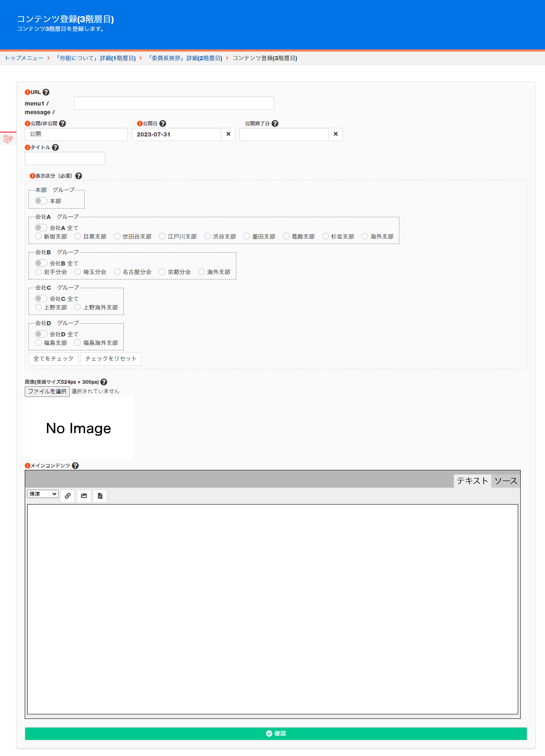This screenshot has width=545, height=756.
Task: Check the 福島海外支部 option
Action: click(x=78, y=343)
